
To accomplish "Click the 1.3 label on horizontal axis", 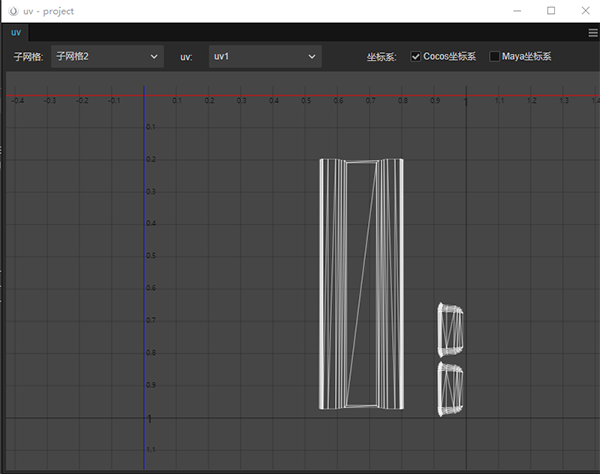I will pos(564,101).
